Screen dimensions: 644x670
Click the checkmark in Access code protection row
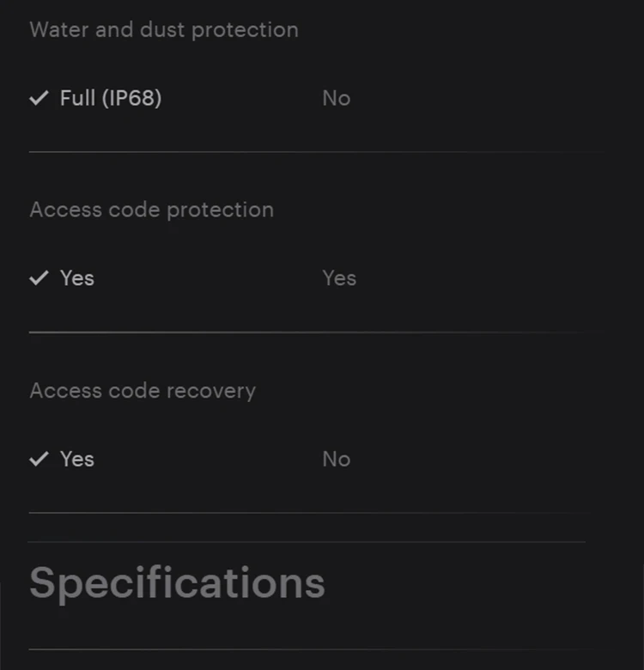(x=39, y=278)
